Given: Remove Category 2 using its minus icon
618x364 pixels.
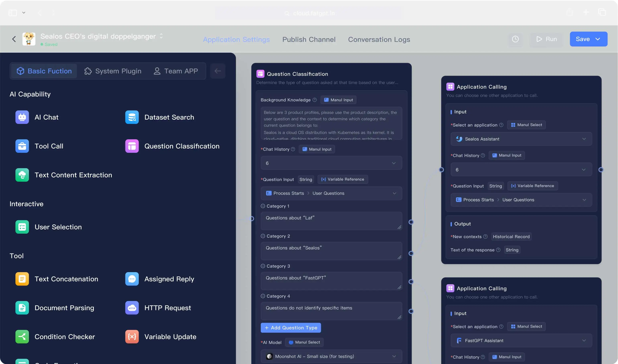Looking at the screenshot, I should [x=263, y=236].
